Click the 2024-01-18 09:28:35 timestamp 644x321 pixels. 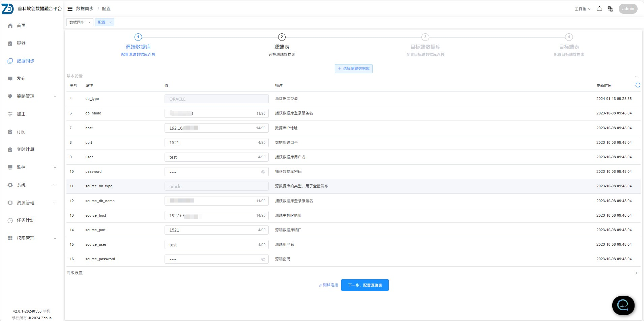tap(614, 99)
